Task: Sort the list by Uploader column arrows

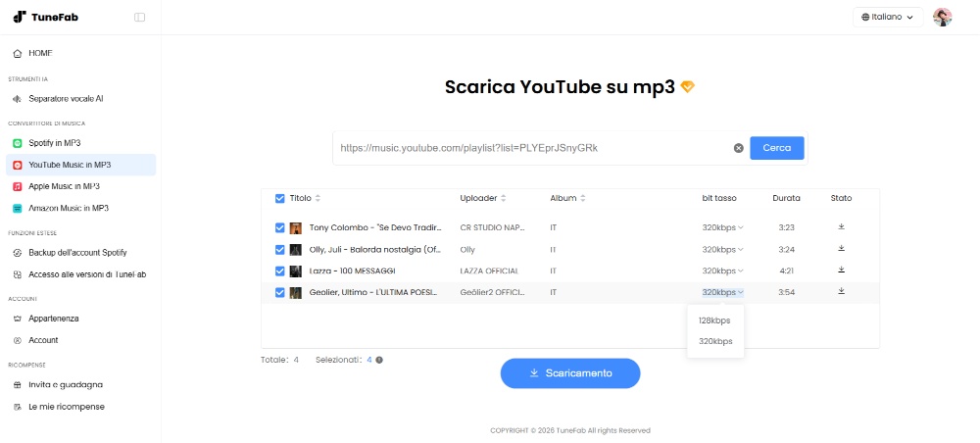Action: point(503,199)
